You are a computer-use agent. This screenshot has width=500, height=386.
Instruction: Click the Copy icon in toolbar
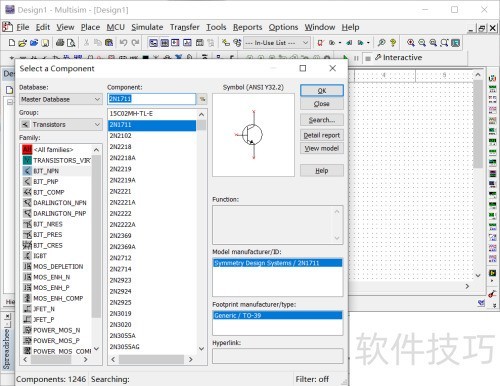tap(98, 43)
